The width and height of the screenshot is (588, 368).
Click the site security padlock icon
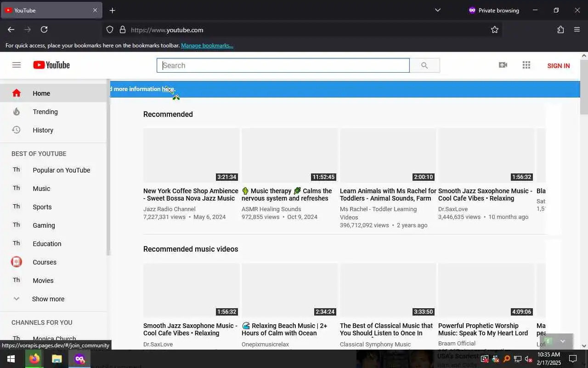pyautogui.click(x=123, y=29)
